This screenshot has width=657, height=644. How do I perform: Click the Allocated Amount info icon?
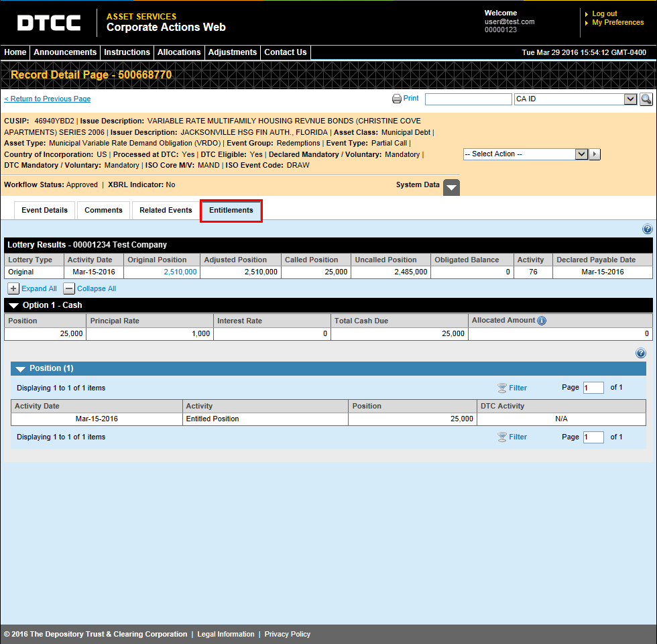click(542, 320)
